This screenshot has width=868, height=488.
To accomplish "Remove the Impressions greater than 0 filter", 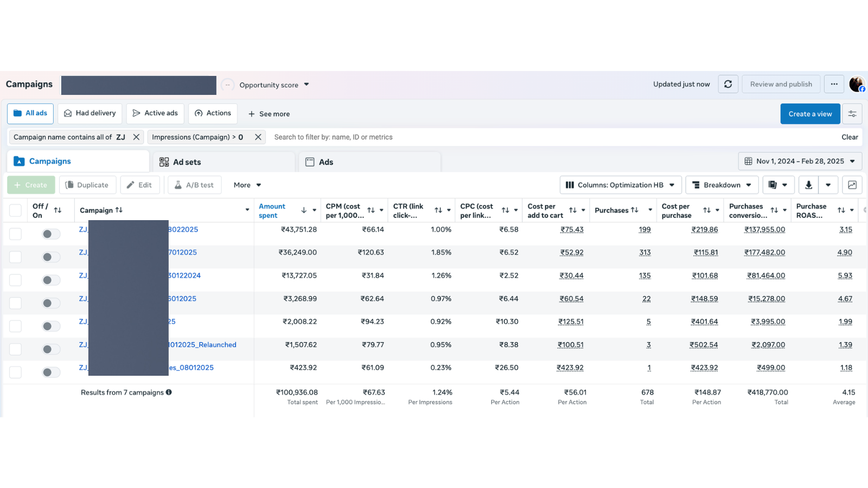I will pos(258,137).
